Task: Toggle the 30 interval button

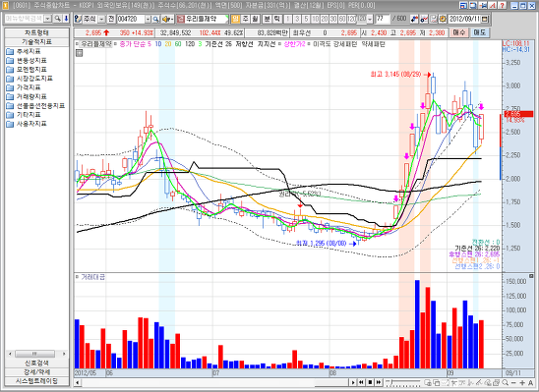Action: [x=333, y=19]
